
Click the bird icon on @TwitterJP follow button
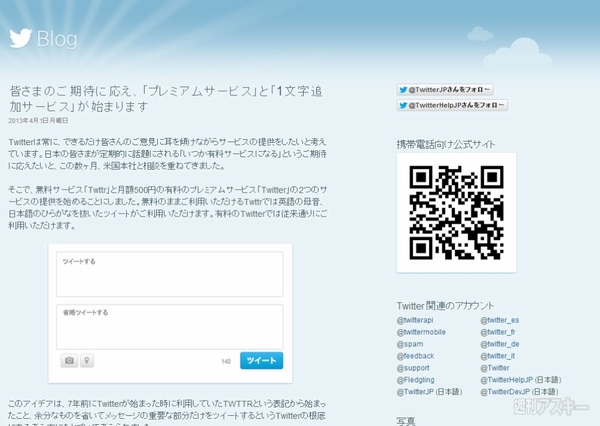pyautogui.click(x=403, y=90)
